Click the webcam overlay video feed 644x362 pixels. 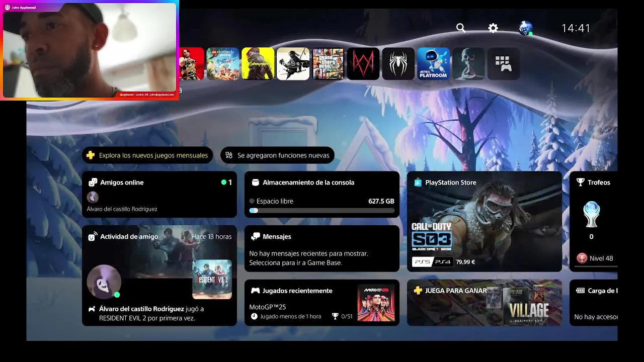tap(90, 50)
